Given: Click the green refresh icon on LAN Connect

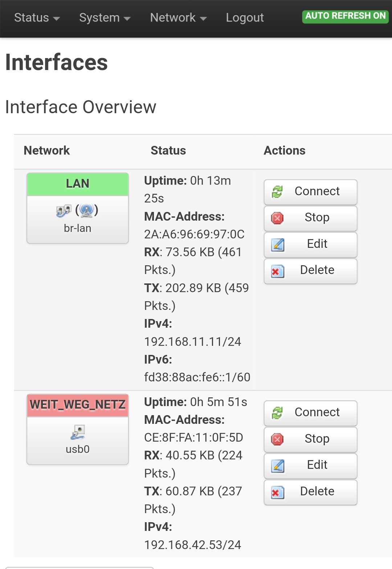Looking at the screenshot, I should point(277,192).
